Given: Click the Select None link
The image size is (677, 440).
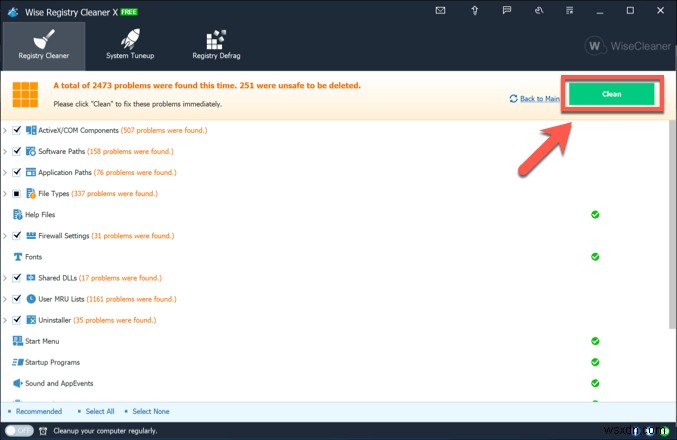Looking at the screenshot, I should (x=151, y=411).
